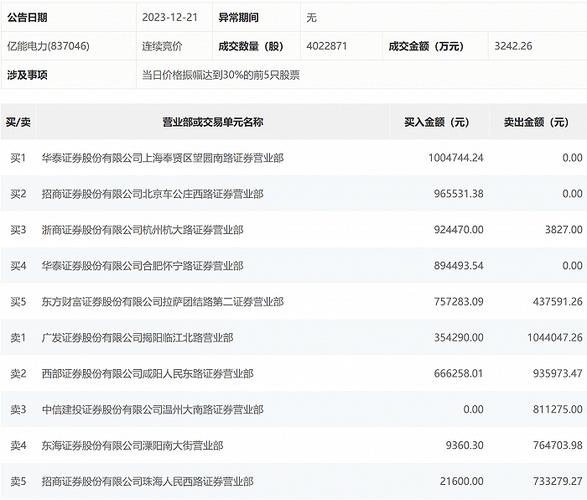Click the 异常期间 label
The height and width of the screenshot is (500, 587).
238,18
